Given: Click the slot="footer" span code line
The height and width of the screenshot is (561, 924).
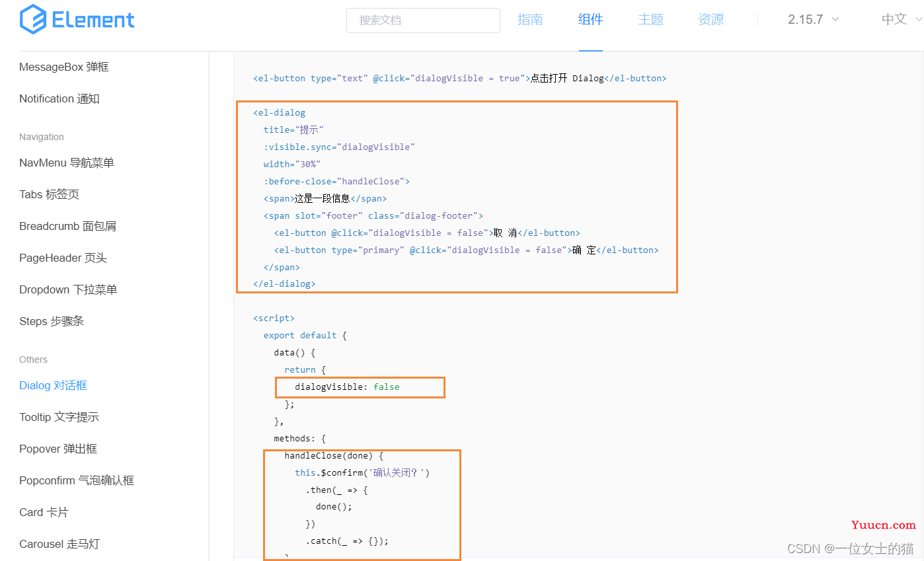Looking at the screenshot, I should [373, 215].
